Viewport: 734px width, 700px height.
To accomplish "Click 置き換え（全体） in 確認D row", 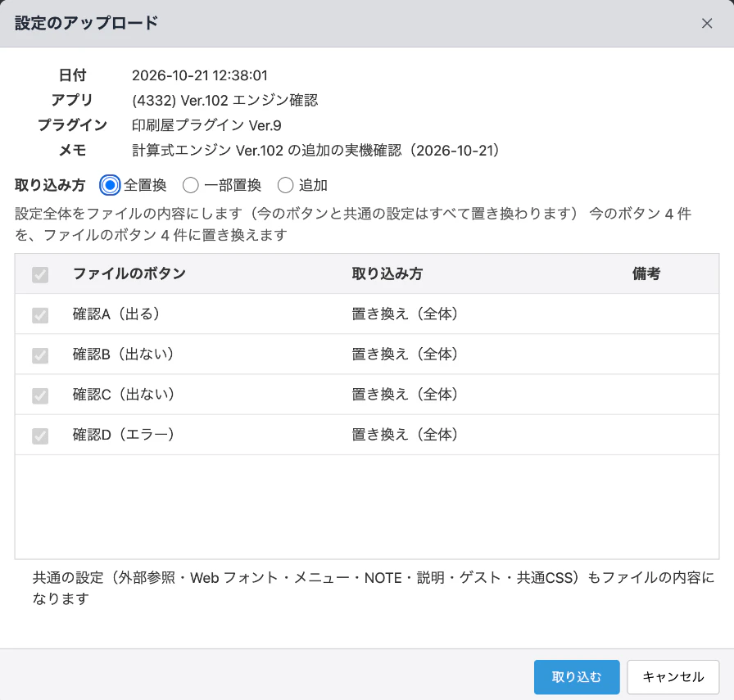I will point(405,435).
